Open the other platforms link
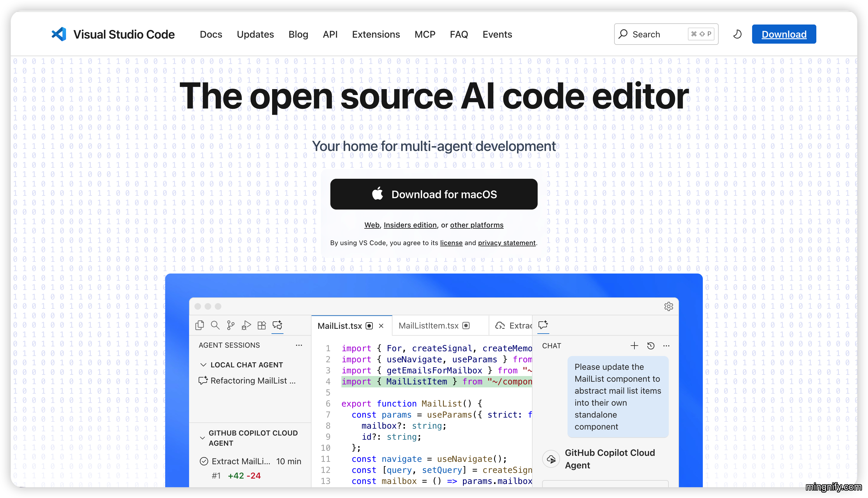The width and height of the screenshot is (868, 498). (x=476, y=225)
